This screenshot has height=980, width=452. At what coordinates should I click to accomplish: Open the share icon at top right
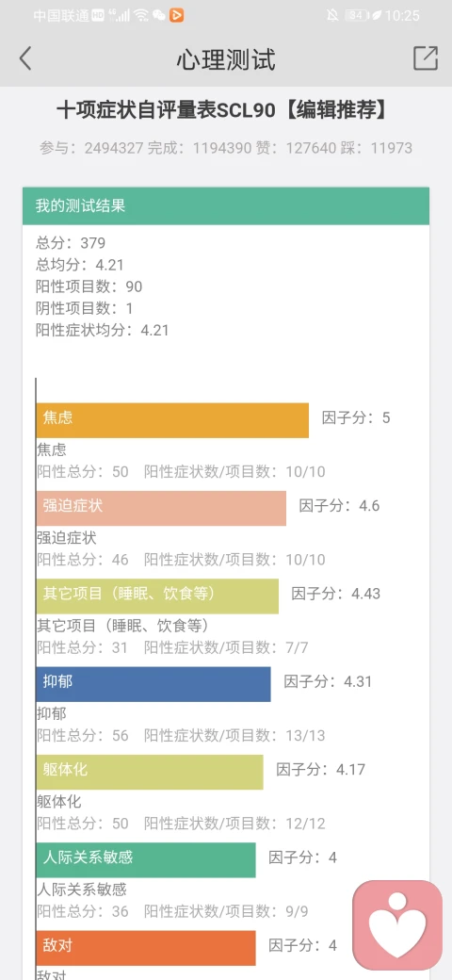coord(425,58)
